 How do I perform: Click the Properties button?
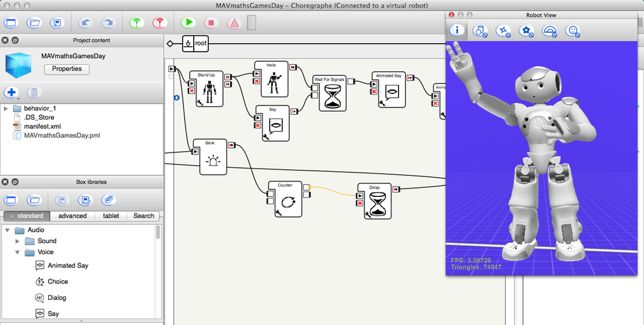point(67,69)
